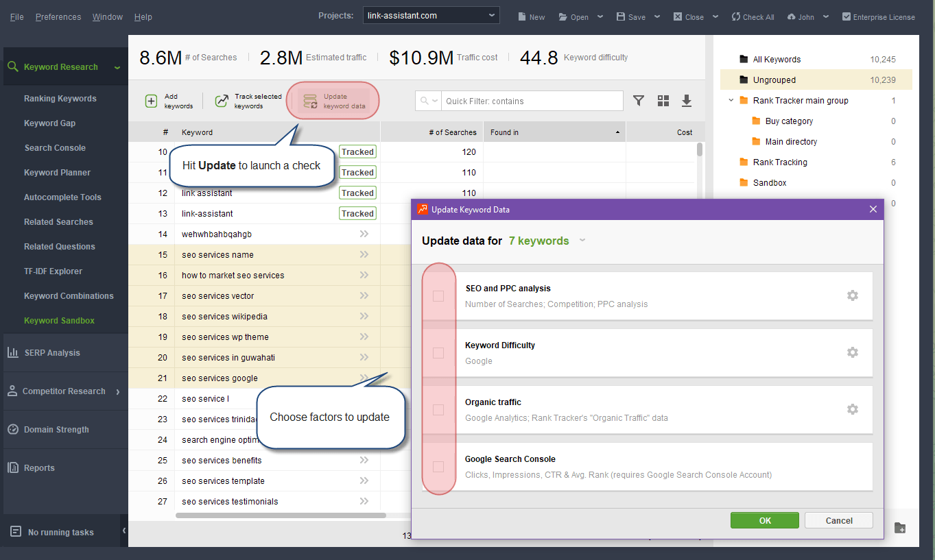Close the Update Keyword Data dialog
This screenshot has width=935, height=560.
[x=873, y=209]
